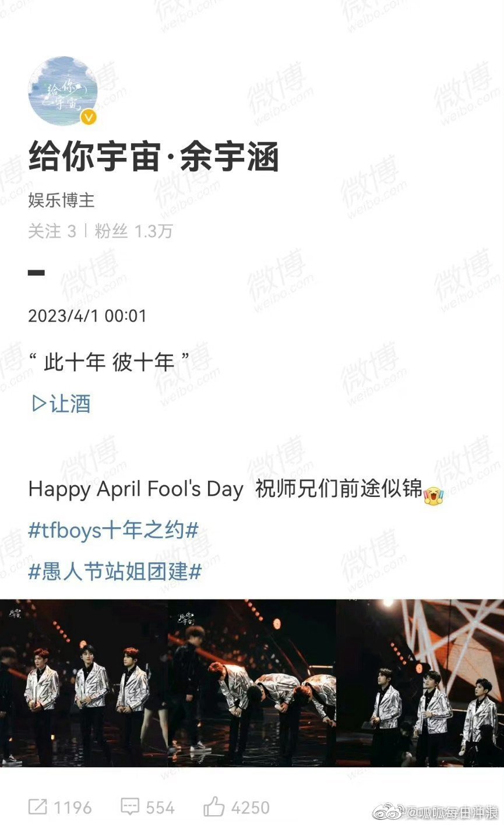The width and height of the screenshot is (504, 825).
Task: Play the 让酒 music triangle icon
Action: [x=39, y=404]
